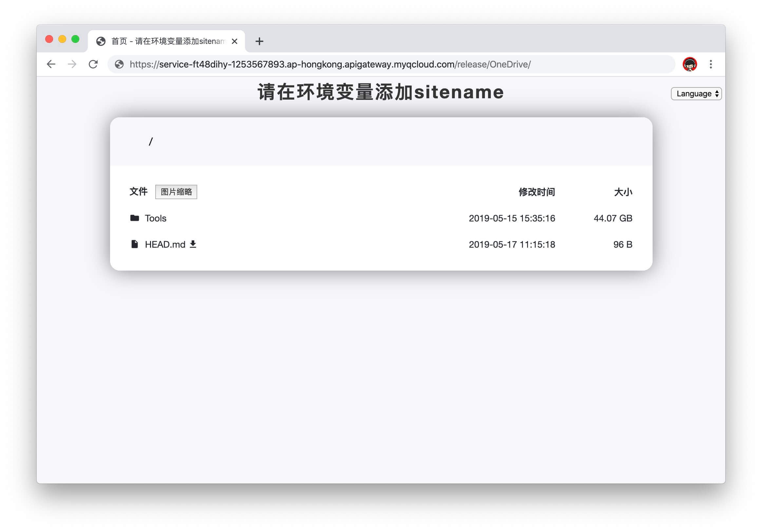The width and height of the screenshot is (762, 532).
Task: Open Chrome three-dot menu
Action: pyautogui.click(x=711, y=64)
